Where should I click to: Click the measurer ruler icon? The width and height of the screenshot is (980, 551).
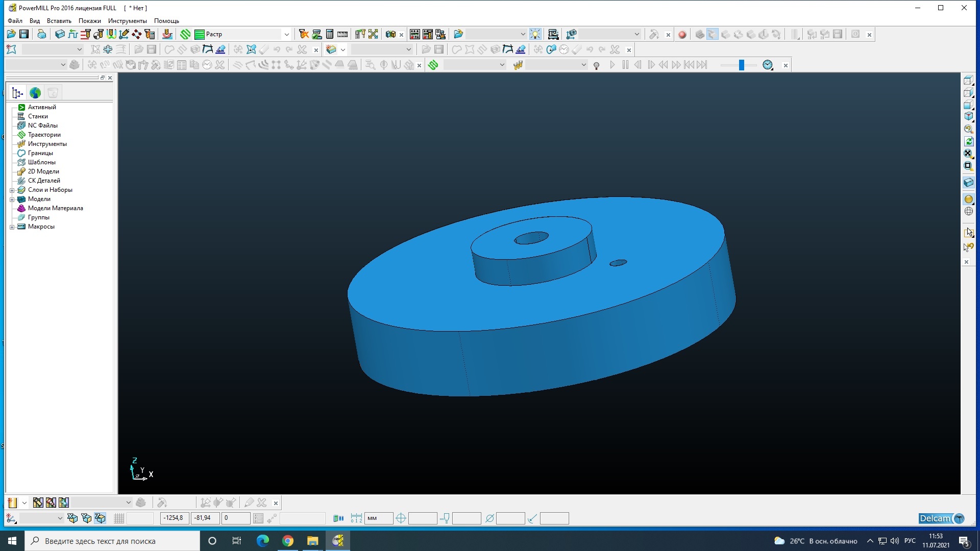tap(342, 34)
